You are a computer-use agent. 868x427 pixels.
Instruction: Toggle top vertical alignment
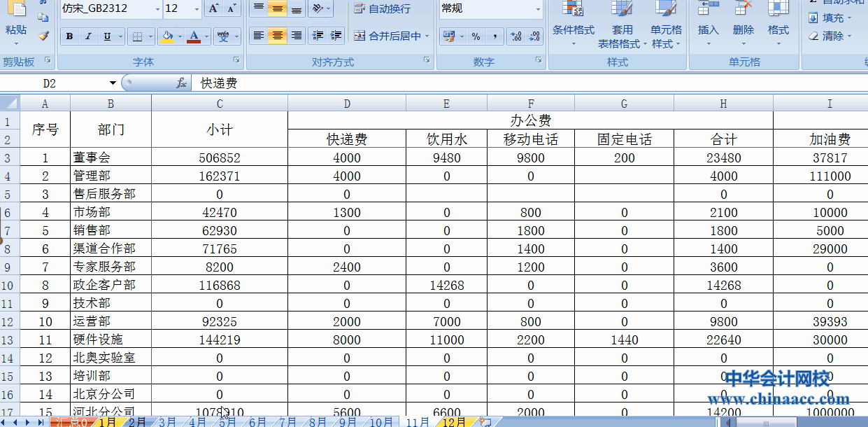tap(259, 9)
